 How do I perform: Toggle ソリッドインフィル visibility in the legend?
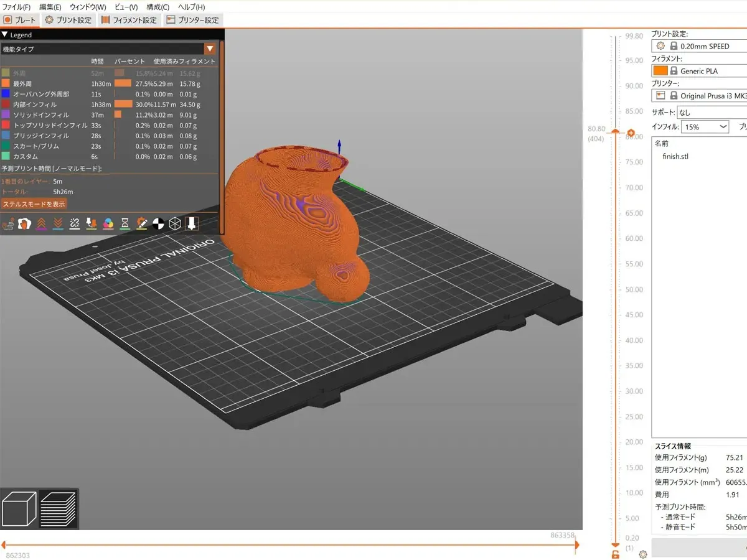pos(41,114)
